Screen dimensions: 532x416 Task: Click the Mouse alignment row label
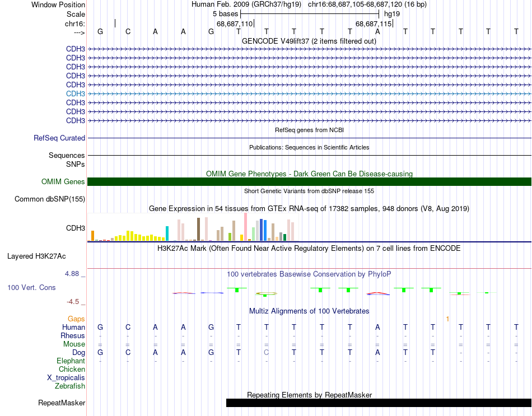coord(74,344)
